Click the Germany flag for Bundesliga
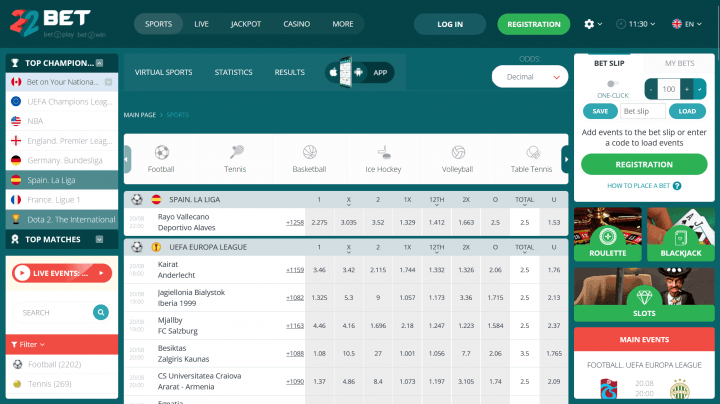Screen dimensions: 720x404 click(16, 160)
